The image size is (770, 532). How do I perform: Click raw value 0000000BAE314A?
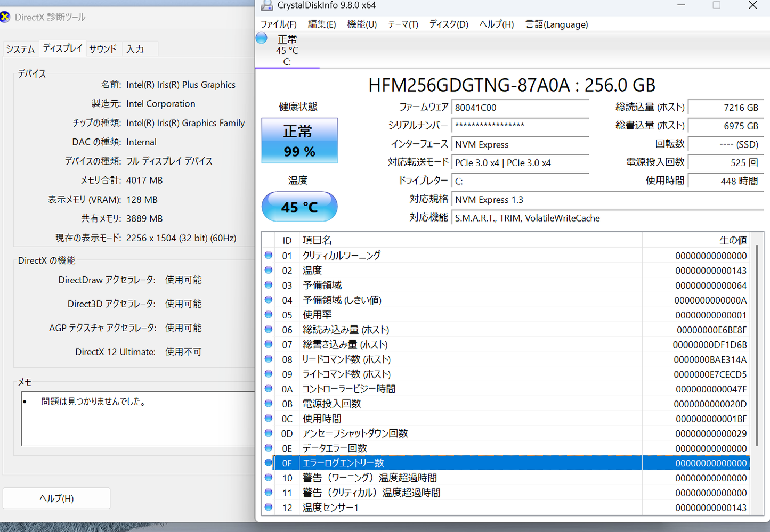(x=710, y=359)
